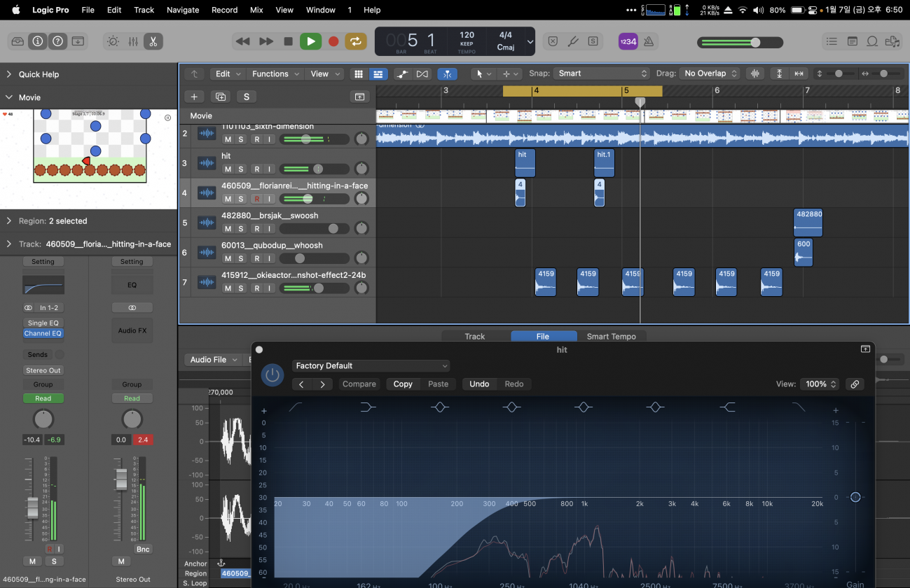Toggle Show Automation button
The width and height of the screenshot is (910, 588).
click(x=402, y=73)
